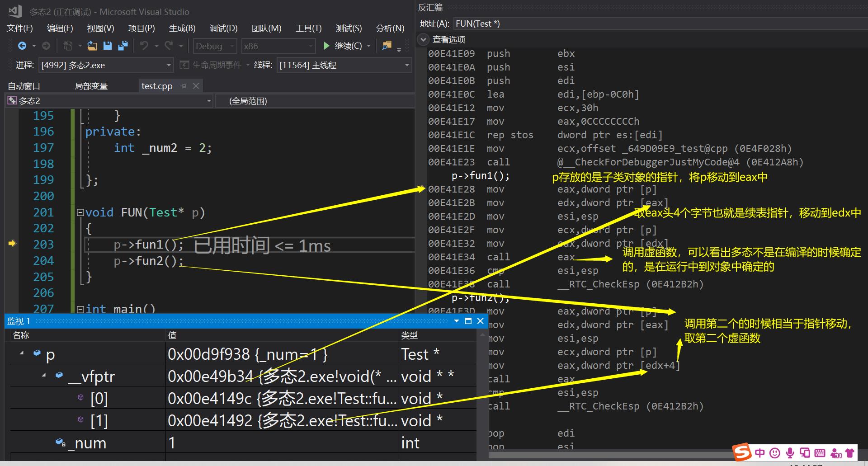Close the Watch 1 panel
Image resolution: width=868 pixels, height=466 pixels.
480,321
